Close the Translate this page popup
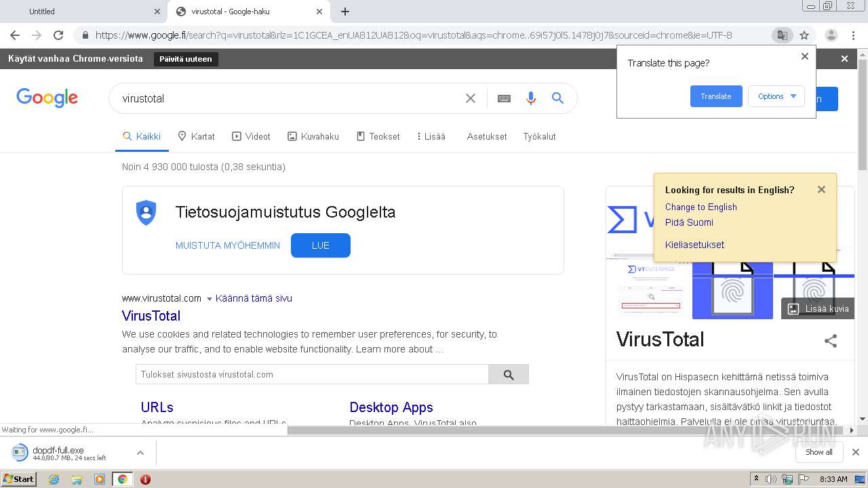 pos(805,56)
